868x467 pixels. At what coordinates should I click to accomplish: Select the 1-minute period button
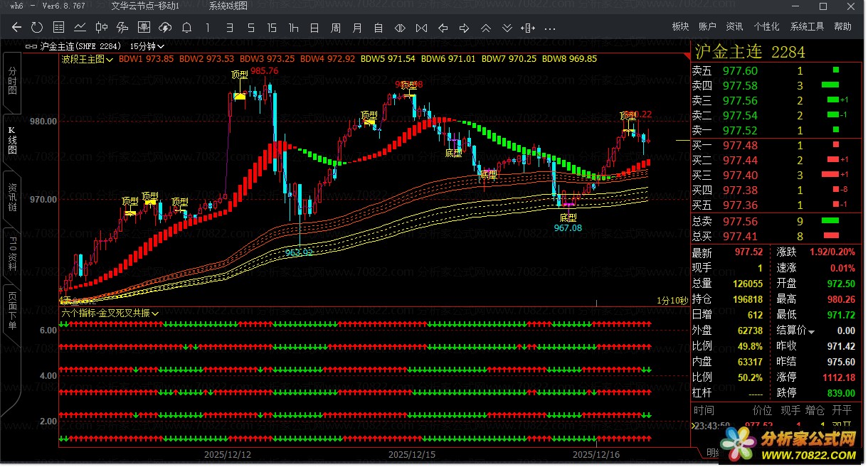pos(208,28)
